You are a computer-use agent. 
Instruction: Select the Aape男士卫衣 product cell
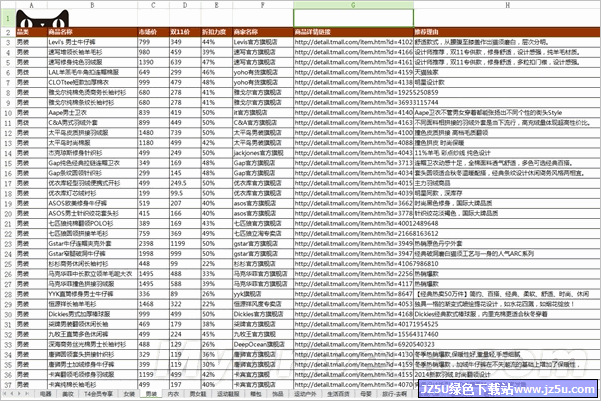click(x=92, y=113)
